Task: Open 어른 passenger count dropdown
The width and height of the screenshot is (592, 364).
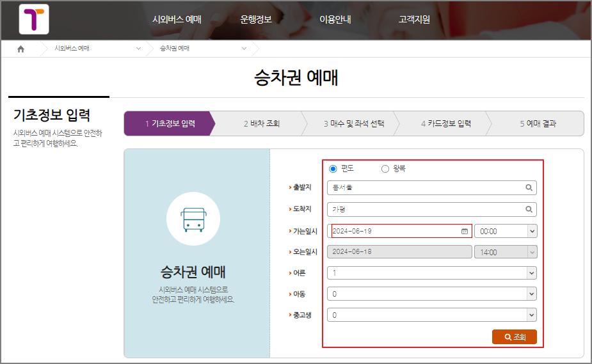Action: pyautogui.click(x=432, y=273)
